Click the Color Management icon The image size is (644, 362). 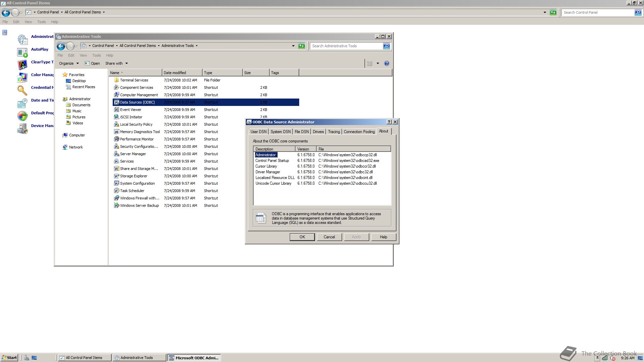(x=22, y=77)
